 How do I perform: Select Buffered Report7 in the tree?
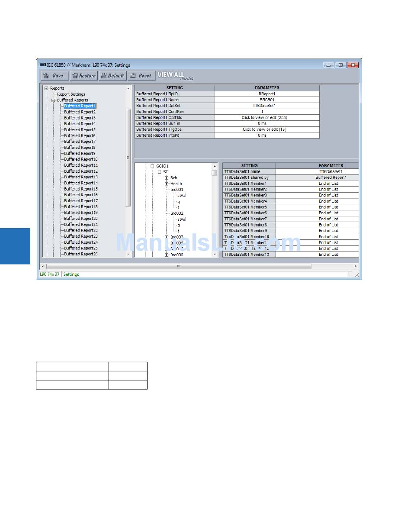(x=80, y=142)
